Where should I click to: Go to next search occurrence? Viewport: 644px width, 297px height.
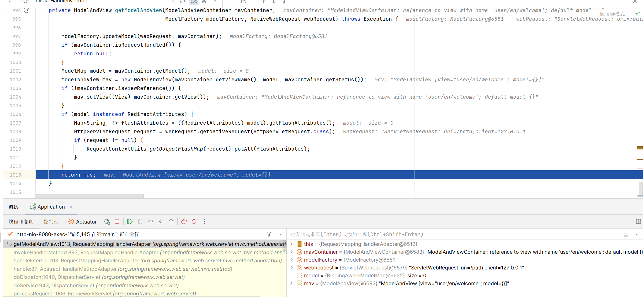pos(274,2)
